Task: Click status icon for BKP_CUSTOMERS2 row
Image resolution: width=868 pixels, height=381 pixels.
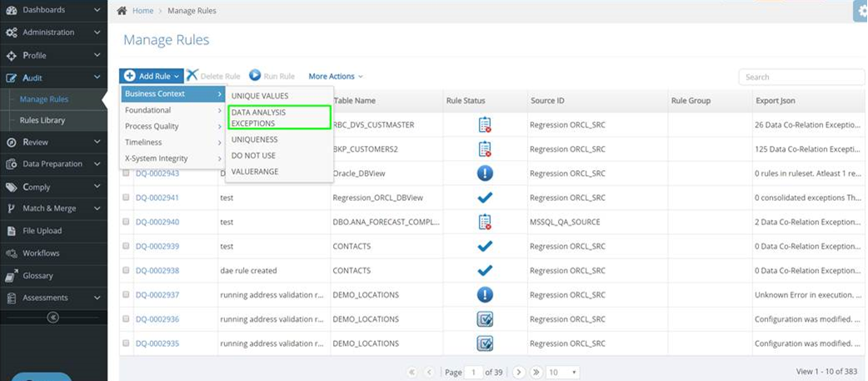Action: [485, 149]
